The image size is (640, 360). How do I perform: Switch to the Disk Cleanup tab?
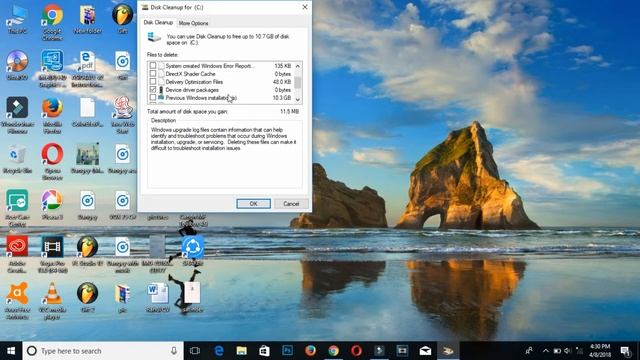(158, 22)
